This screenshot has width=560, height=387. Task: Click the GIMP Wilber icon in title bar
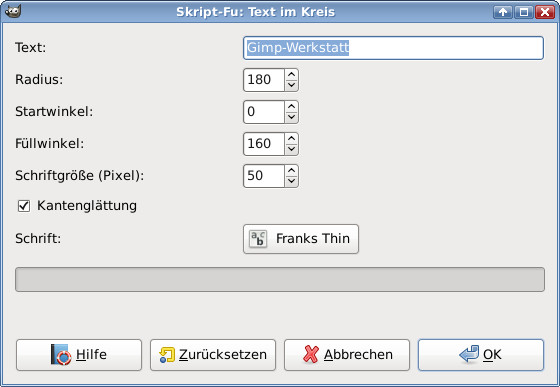coord(13,11)
